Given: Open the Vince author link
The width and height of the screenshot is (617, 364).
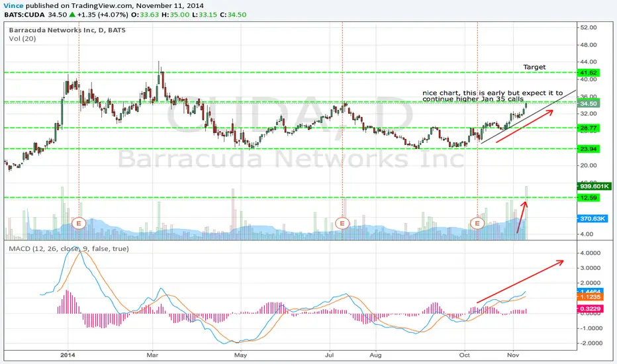Looking at the screenshot, I should point(13,6).
